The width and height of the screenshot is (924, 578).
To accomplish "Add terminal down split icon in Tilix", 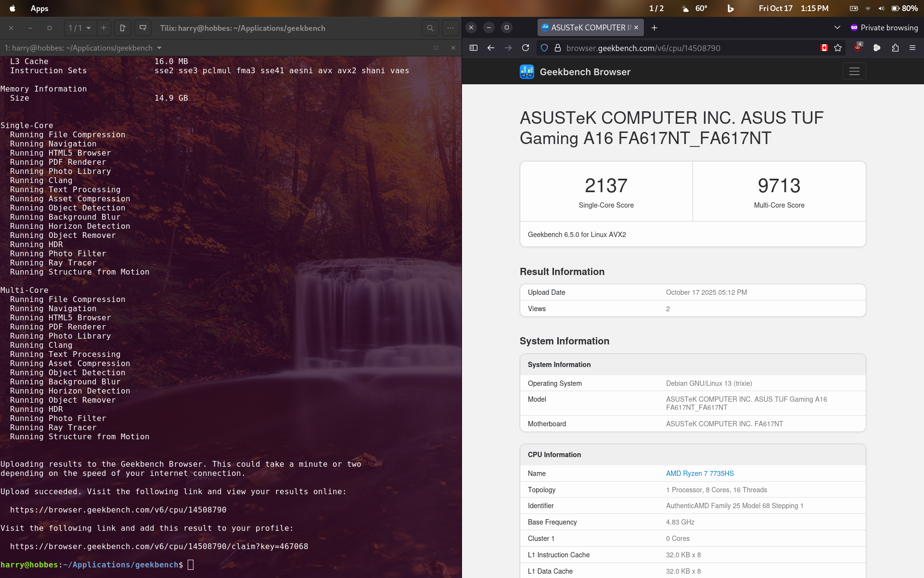I will pyautogui.click(x=142, y=28).
